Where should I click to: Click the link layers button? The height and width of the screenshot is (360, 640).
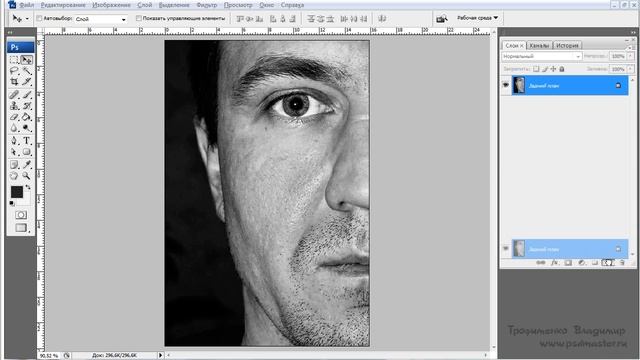pyautogui.click(x=541, y=263)
